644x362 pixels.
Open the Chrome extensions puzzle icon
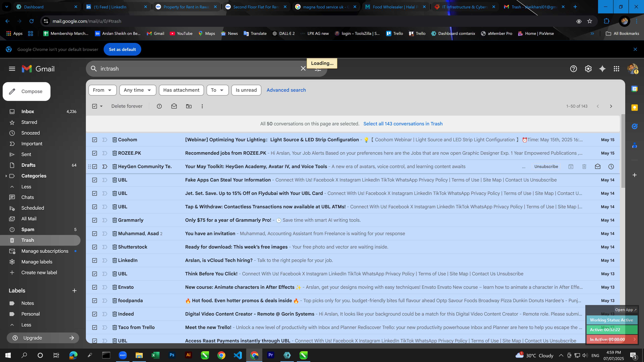click(x=606, y=21)
